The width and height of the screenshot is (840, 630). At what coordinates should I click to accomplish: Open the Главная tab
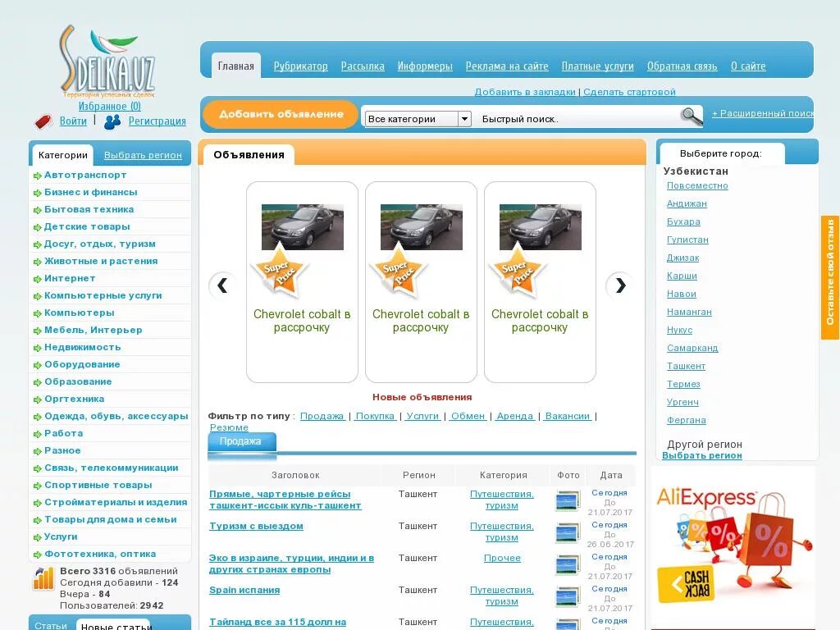pos(235,66)
